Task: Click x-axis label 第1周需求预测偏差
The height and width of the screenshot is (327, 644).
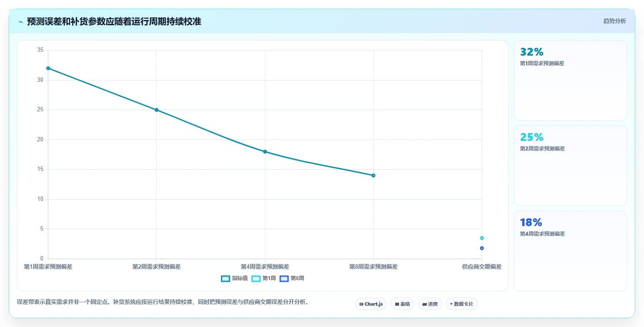Action: pyautogui.click(x=48, y=267)
